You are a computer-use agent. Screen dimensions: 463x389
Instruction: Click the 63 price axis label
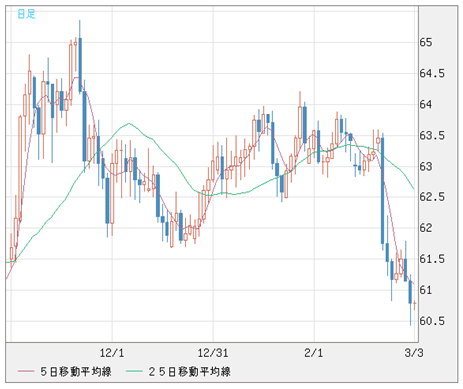426,166
